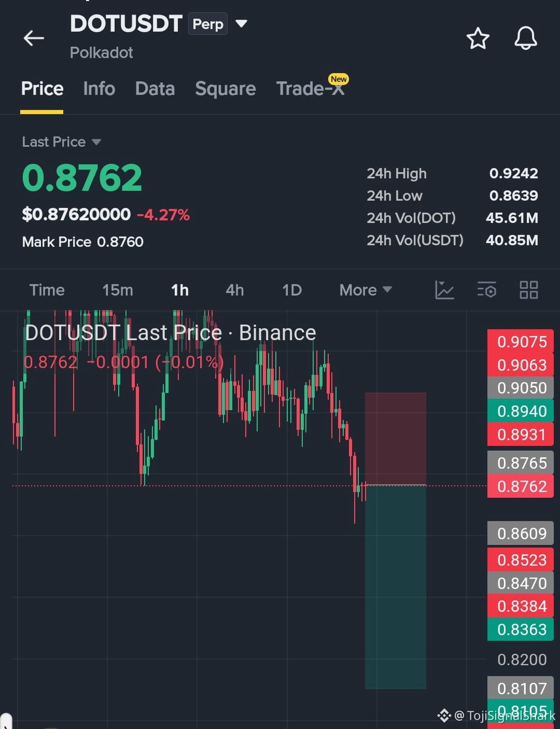Open the four-square grid layout icon

pos(528,290)
